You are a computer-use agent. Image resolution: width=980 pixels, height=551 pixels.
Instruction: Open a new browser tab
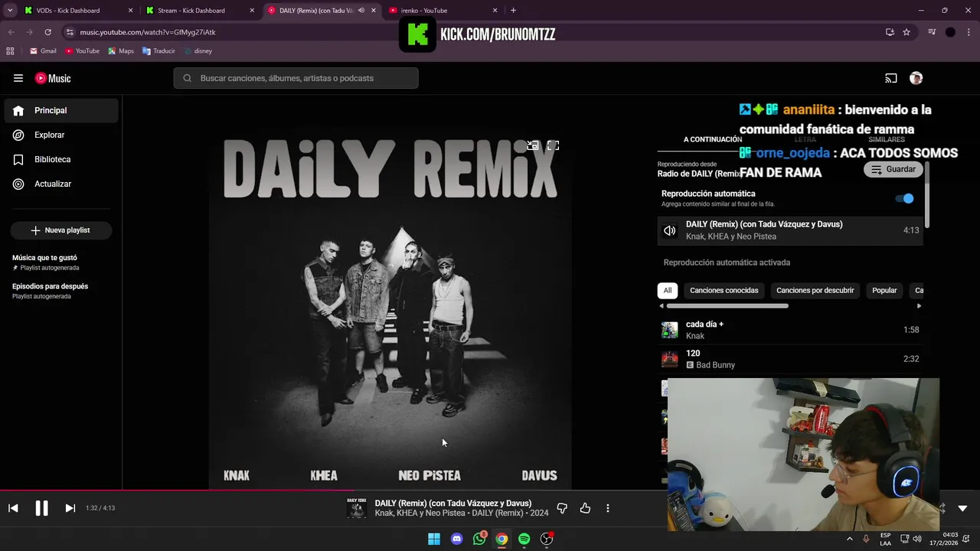coord(513,11)
